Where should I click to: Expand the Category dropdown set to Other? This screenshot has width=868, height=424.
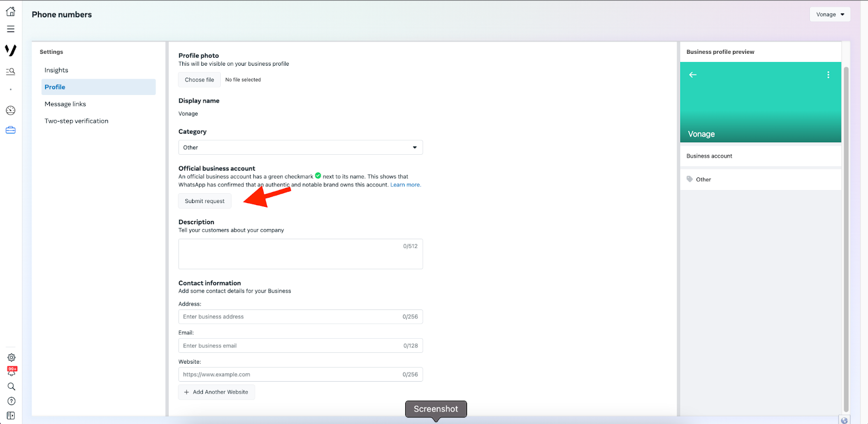(x=301, y=147)
